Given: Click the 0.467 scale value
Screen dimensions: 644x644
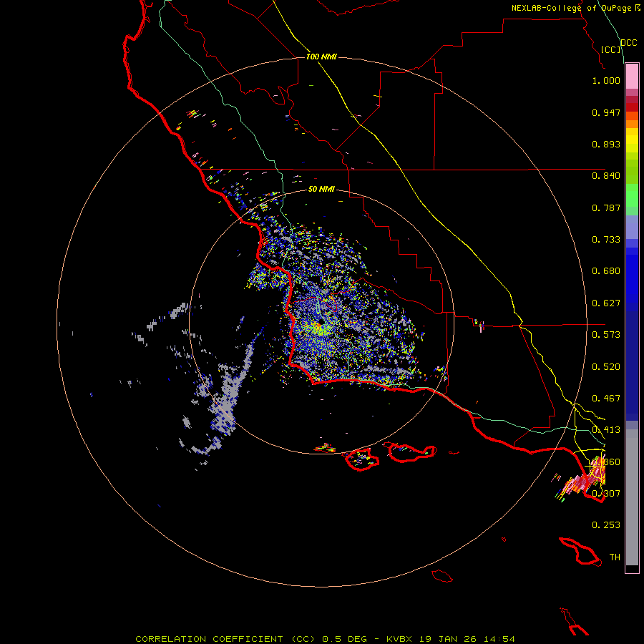Looking at the screenshot, I should (606, 399).
